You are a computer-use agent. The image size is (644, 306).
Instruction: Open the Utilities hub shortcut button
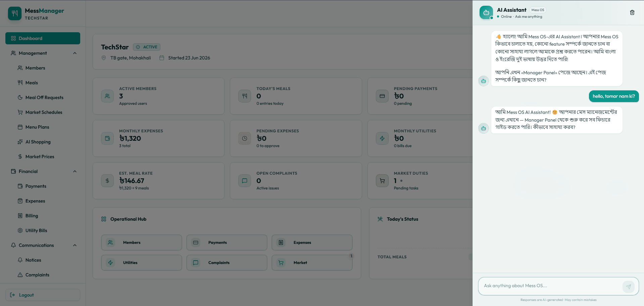(x=142, y=263)
